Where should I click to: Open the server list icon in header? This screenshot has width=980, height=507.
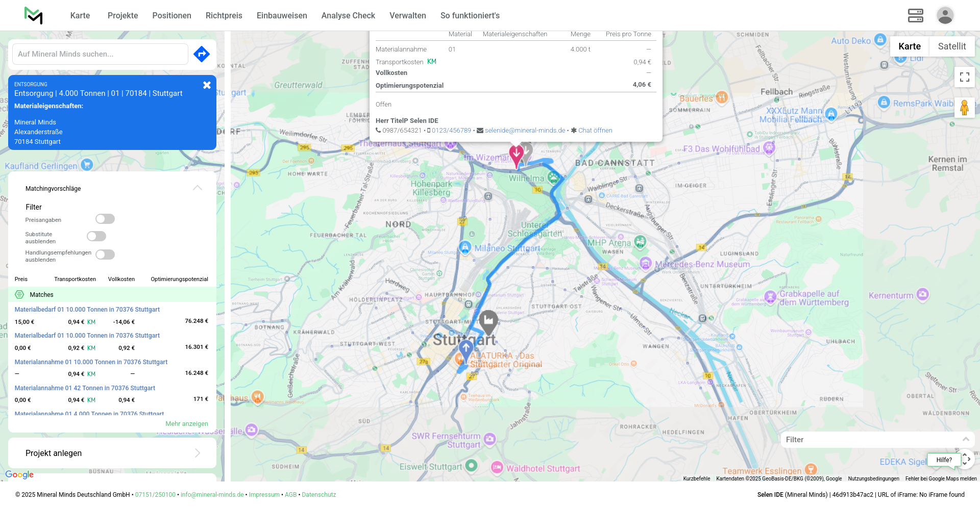click(915, 15)
